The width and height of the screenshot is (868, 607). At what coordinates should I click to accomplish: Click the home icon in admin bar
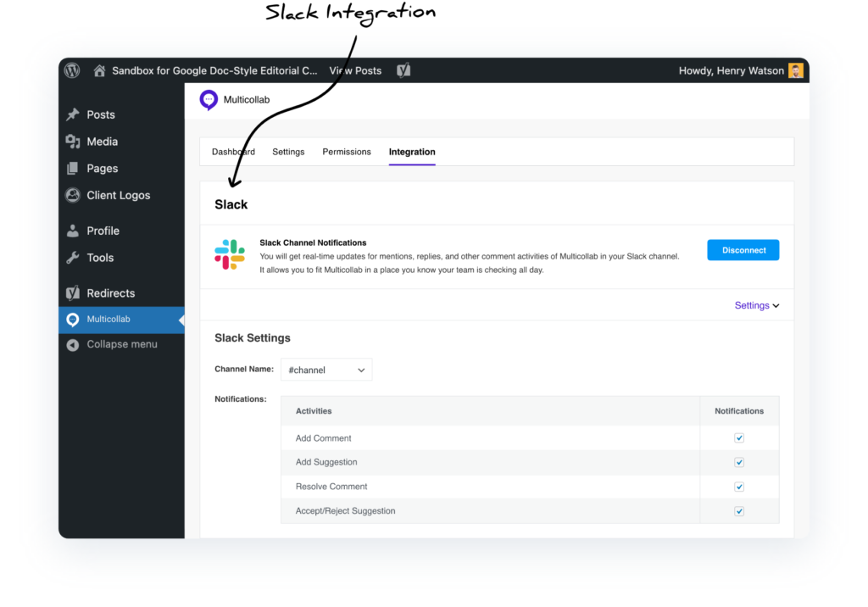pos(100,70)
